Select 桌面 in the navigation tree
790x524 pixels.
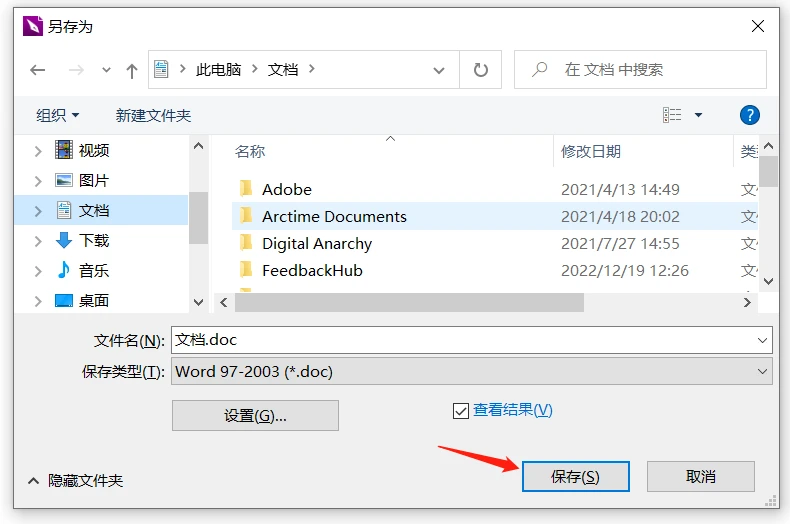(94, 301)
